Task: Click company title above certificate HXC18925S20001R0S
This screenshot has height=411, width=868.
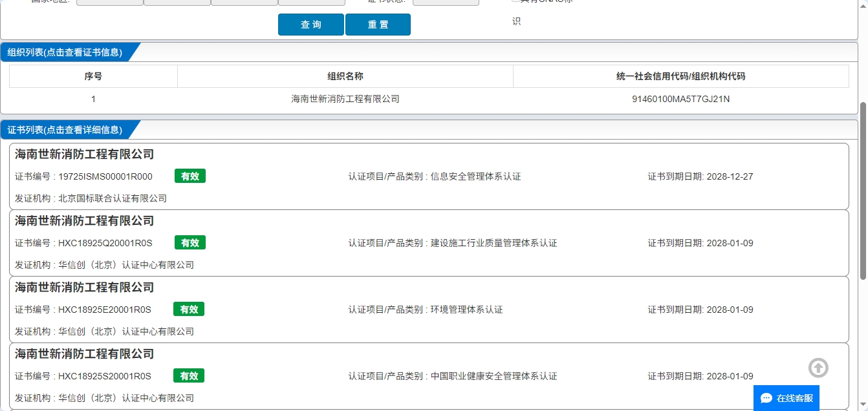Action: (x=85, y=354)
